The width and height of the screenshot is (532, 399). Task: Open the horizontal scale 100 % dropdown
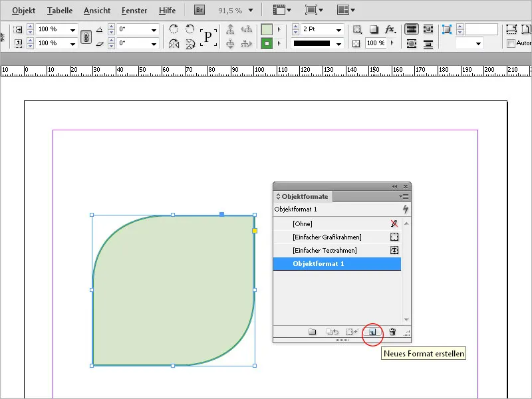pyautogui.click(x=72, y=30)
